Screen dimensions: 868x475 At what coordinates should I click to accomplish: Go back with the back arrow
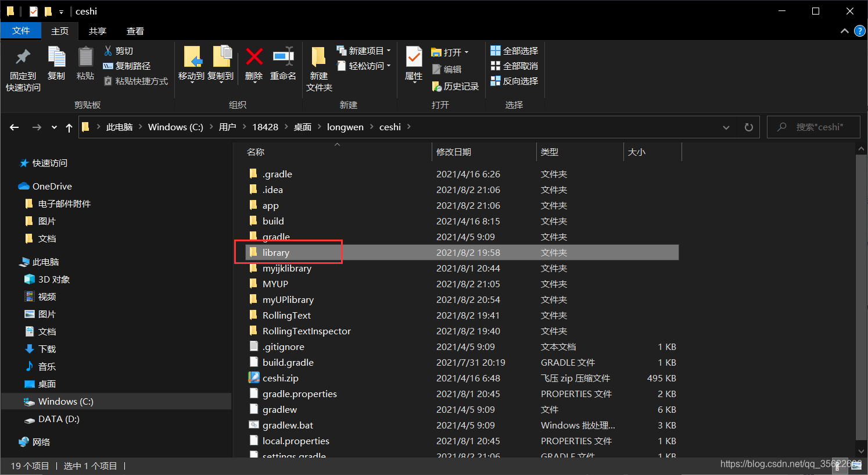[15, 127]
